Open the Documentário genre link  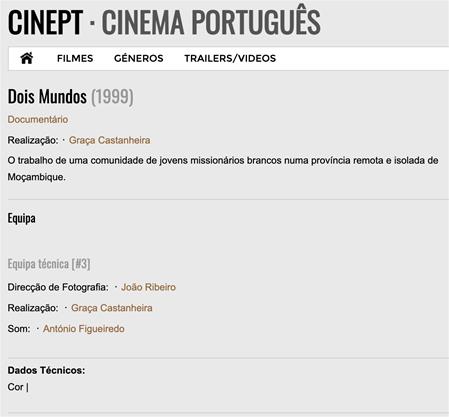38,119
